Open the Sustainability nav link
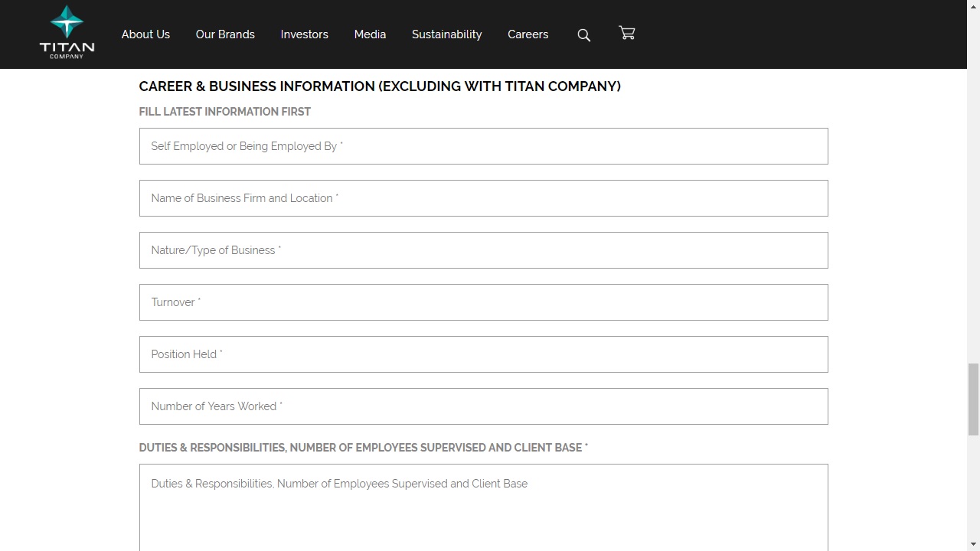 coord(446,34)
